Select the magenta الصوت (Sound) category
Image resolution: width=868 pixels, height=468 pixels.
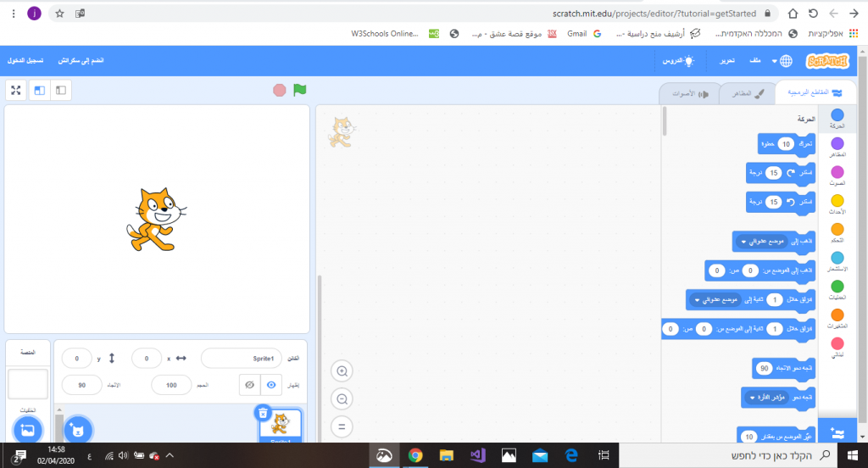(x=837, y=175)
